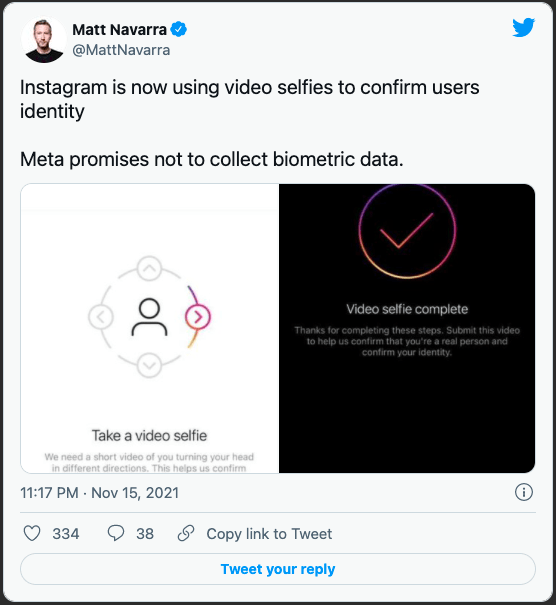Open the @MattNavarra handle link

[121, 50]
